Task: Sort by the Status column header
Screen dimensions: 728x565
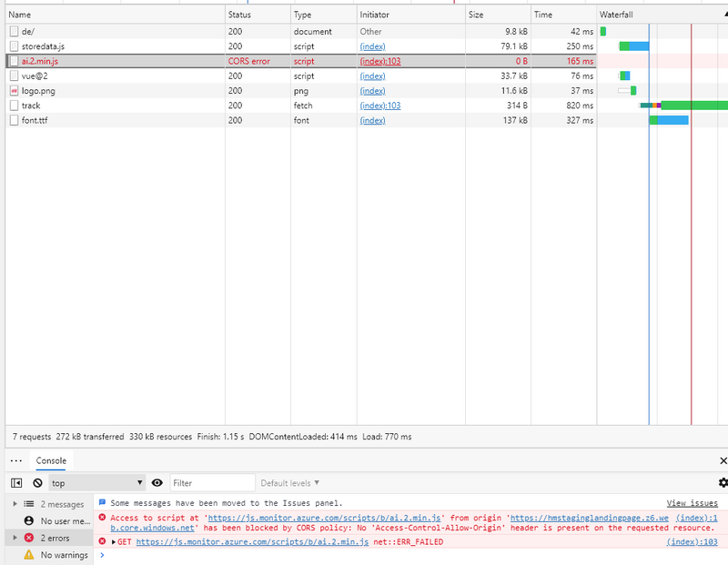Action: (258, 15)
